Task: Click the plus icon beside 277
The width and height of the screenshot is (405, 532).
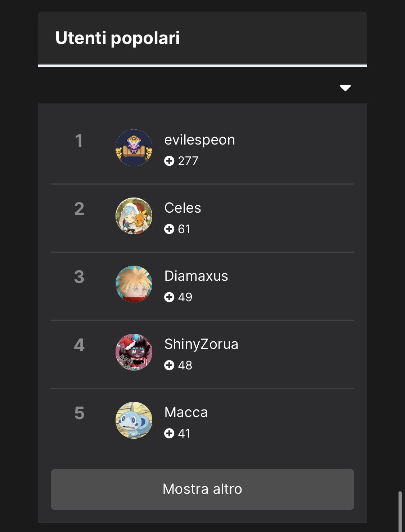Action: click(x=169, y=161)
